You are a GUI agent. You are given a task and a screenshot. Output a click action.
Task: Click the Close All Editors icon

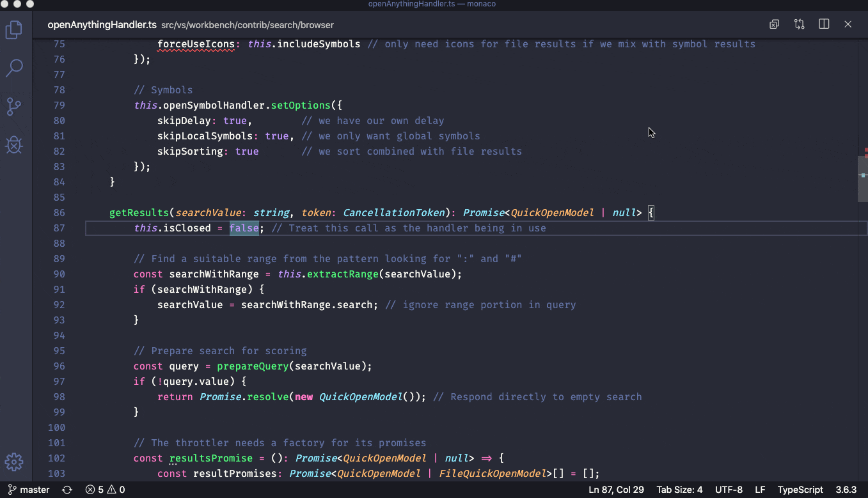774,24
